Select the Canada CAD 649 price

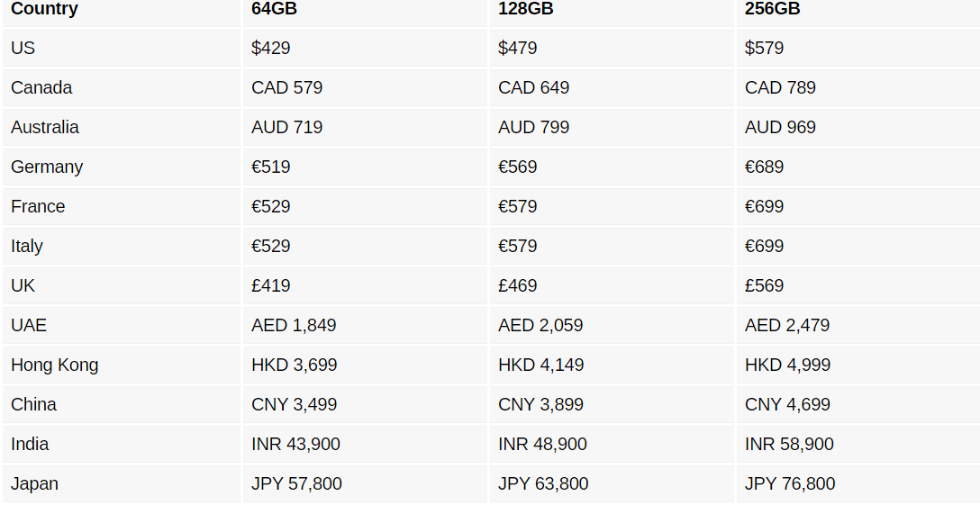click(x=533, y=87)
